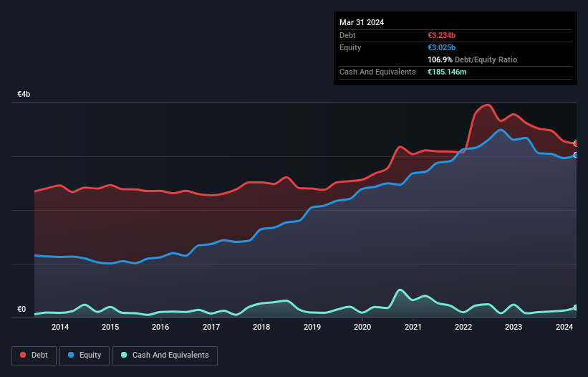Click the 2014 x-axis label
Viewport: 588px width, 377px height.
(60, 327)
